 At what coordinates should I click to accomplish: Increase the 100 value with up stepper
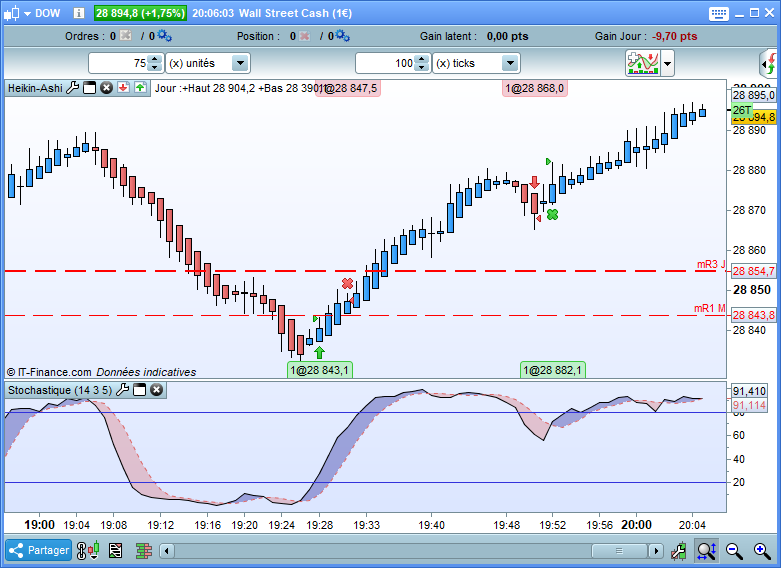pyautogui.click(x=422, y=59)
